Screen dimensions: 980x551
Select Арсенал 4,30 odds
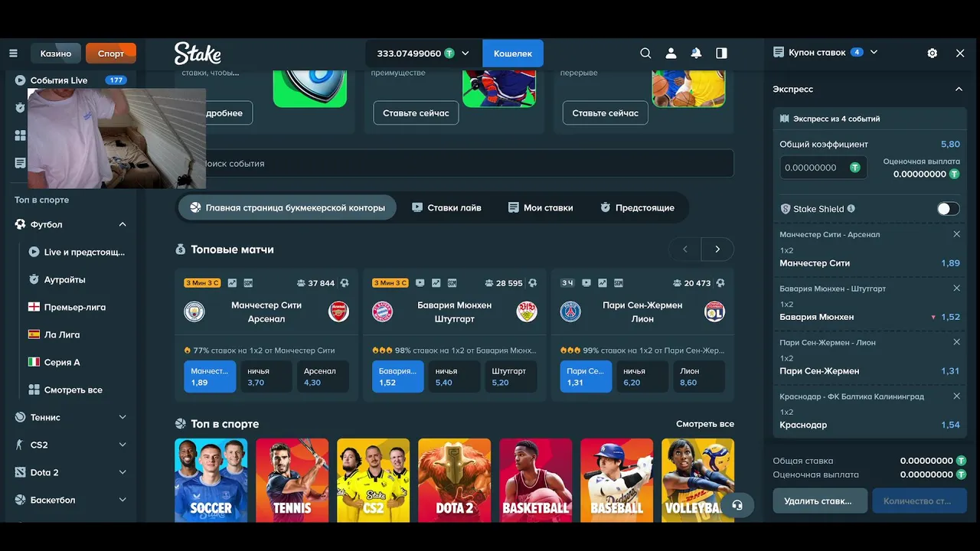tap(323, 377)
